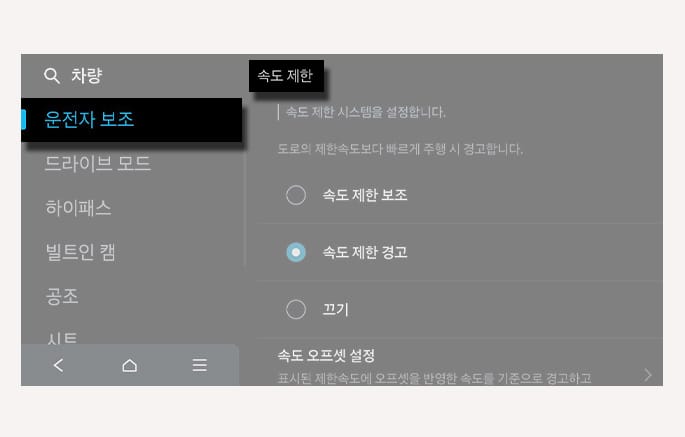Image resolution: width=685 pixels, height=437 pixels.
Task: Open the partially visible 시트 menu item
Action: [62, 338]
